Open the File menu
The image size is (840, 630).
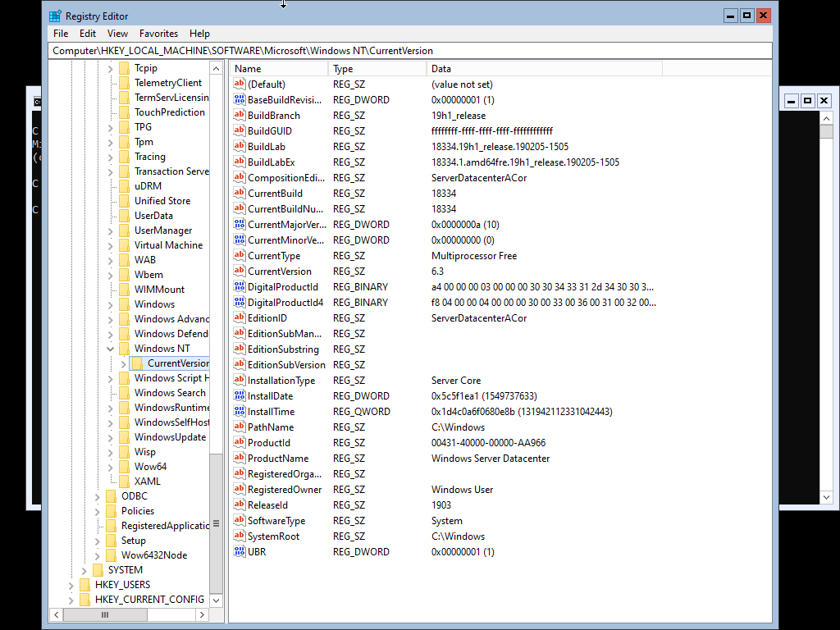pos(61,33)
